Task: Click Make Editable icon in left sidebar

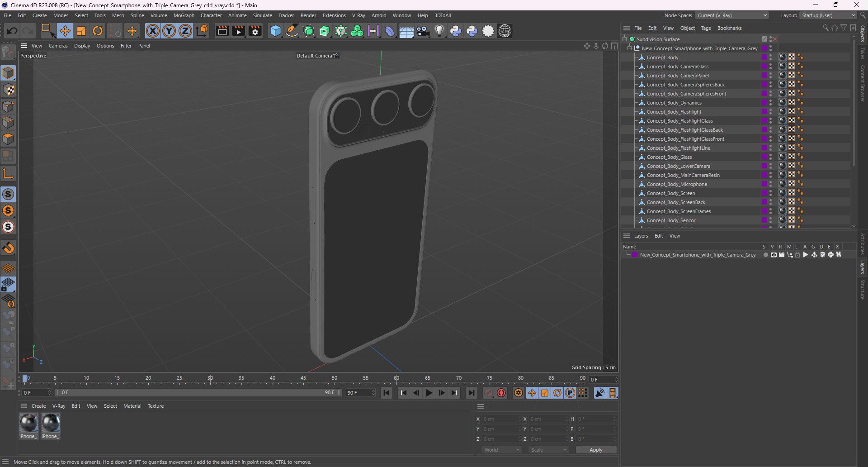Action: 8,52
